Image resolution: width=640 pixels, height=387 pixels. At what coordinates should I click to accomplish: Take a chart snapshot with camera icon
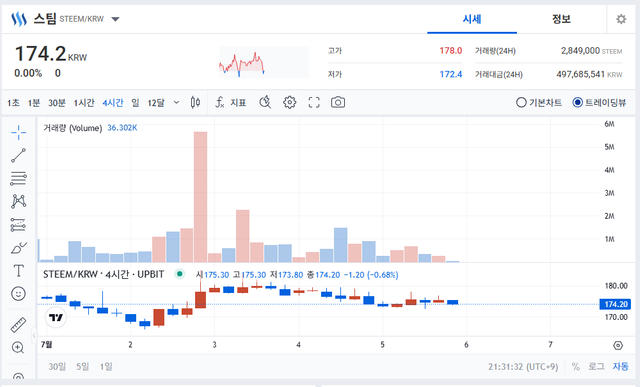338,102
